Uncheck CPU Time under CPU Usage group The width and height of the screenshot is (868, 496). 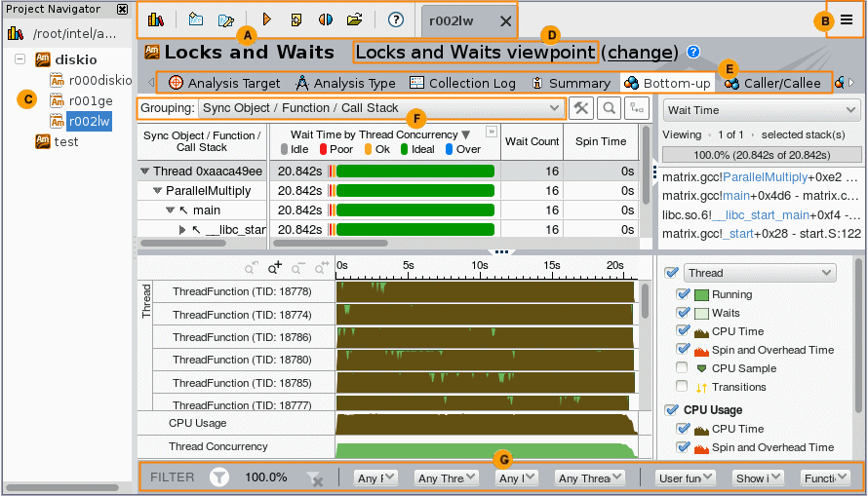tap(683, 429)
